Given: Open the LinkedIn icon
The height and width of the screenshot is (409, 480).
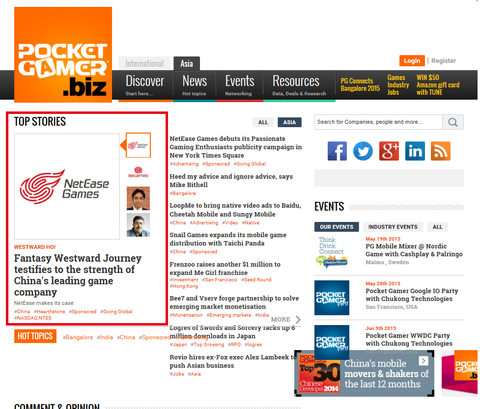Looking at the screenshot, I should pos(415,151).
